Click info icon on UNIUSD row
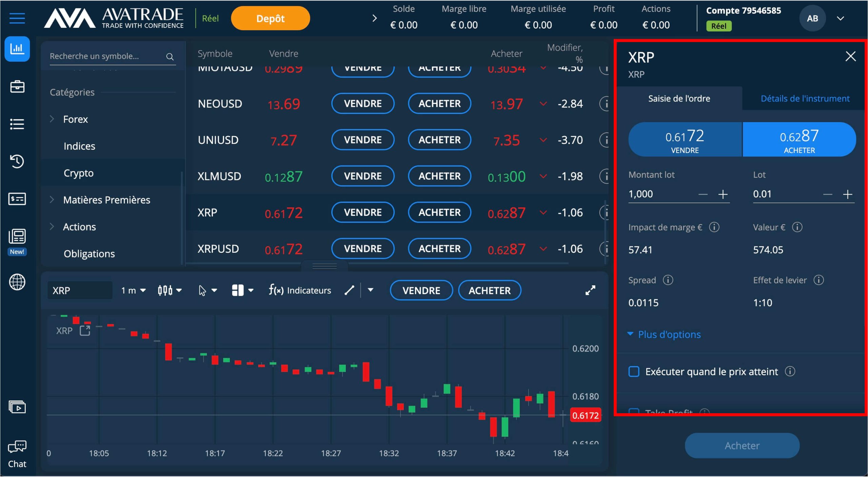This screenshot has height=477, width=868. click(x=604, y=140)
